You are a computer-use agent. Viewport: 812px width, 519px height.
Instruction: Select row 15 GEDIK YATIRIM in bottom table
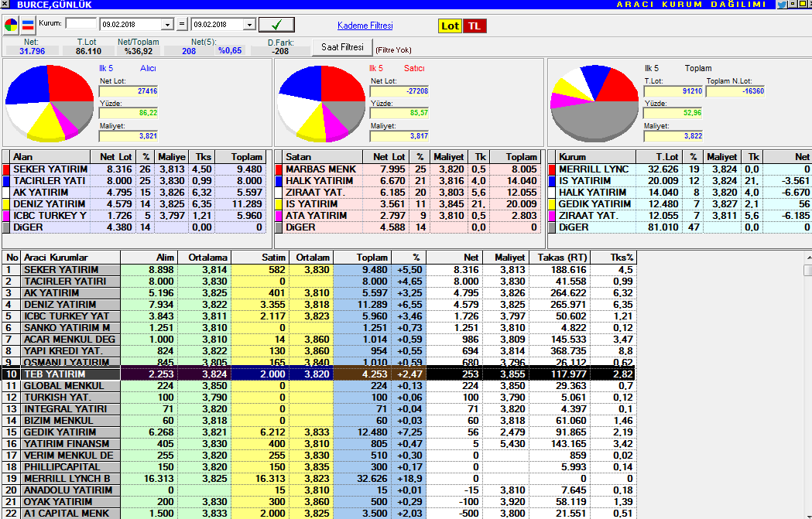(x=319, y=432)
